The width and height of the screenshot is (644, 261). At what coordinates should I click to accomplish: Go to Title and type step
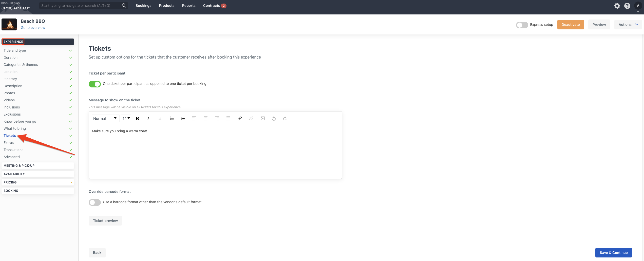[15, 50]
